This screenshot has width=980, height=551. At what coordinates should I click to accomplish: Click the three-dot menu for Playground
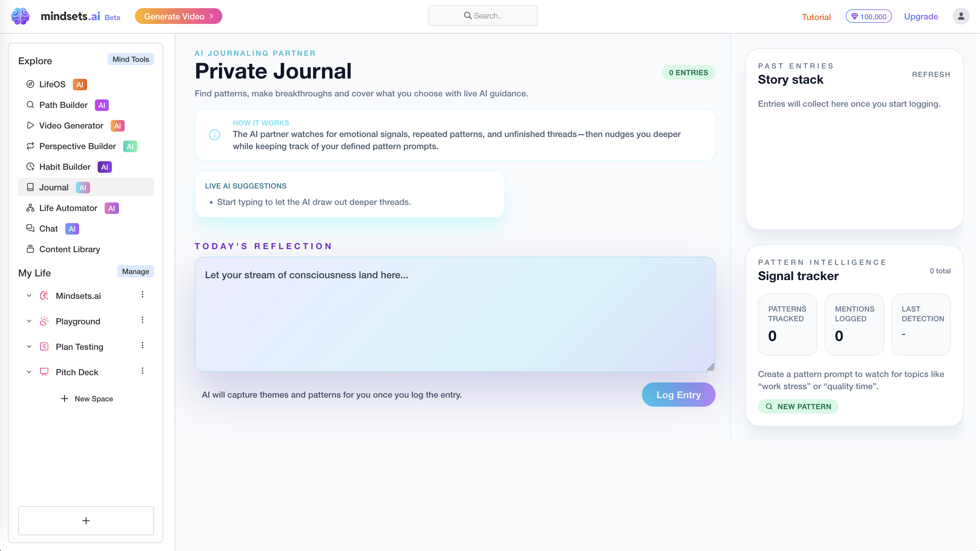pyautogui.click(x=142, y=320)
